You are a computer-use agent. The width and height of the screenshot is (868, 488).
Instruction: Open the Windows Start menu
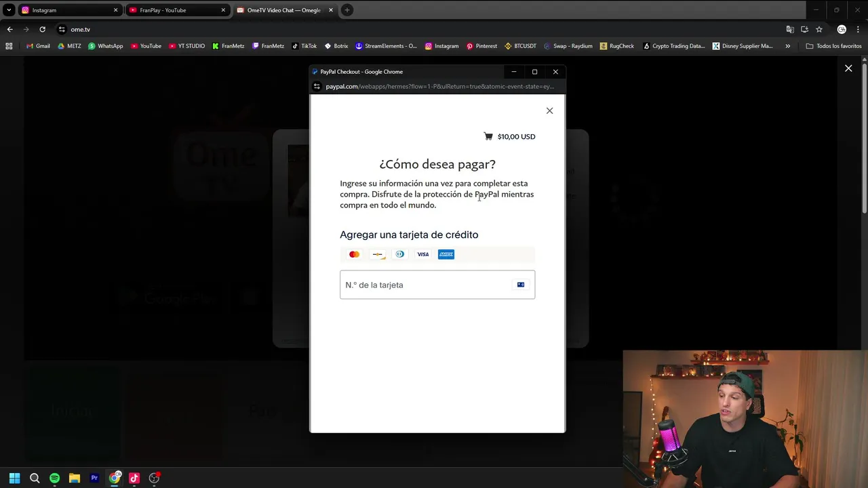tap(14, 478)
